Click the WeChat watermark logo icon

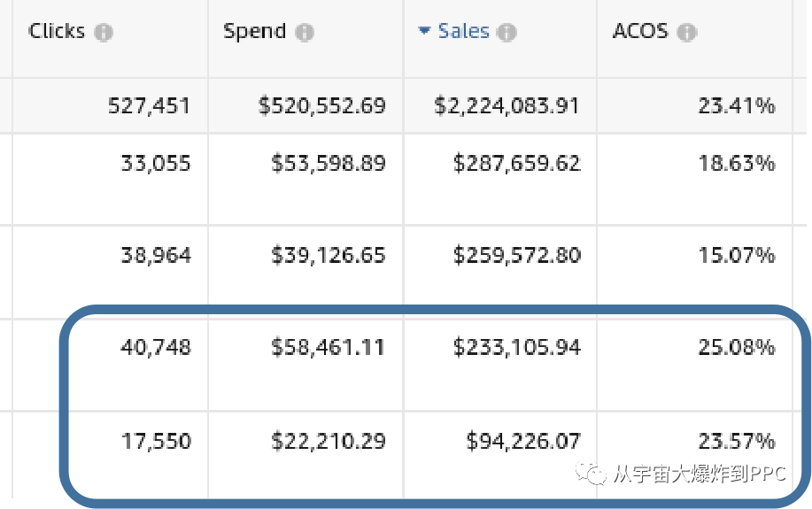click(x=592, y=475)
